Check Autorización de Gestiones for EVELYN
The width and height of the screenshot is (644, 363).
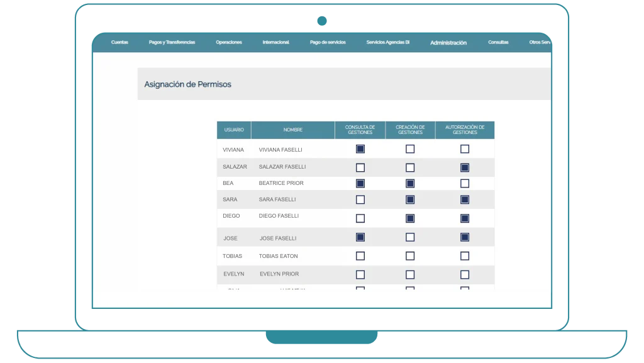point(465,274)
